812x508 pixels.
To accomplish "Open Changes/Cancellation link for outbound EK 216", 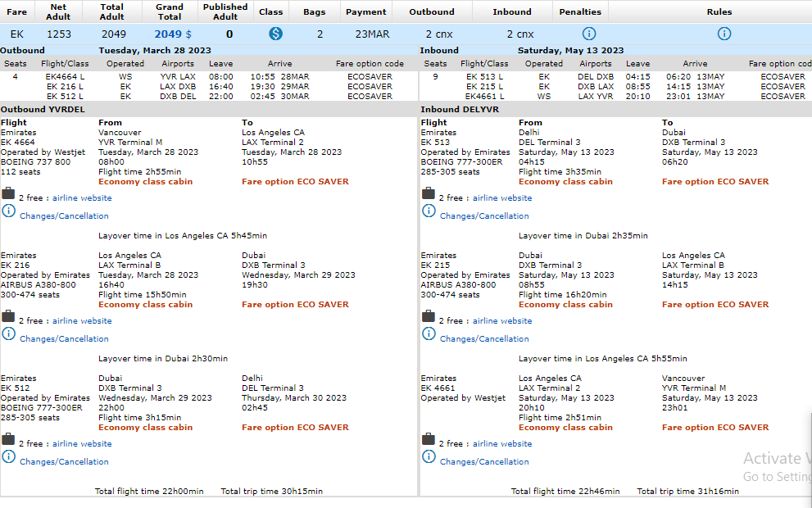I will coord(64,339).
